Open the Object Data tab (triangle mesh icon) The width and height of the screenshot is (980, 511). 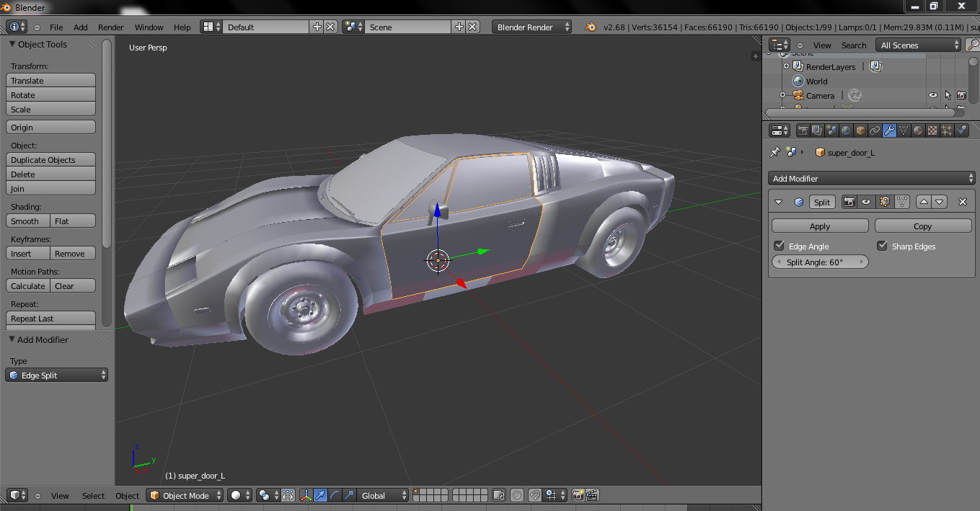click(x=904, y=130)
